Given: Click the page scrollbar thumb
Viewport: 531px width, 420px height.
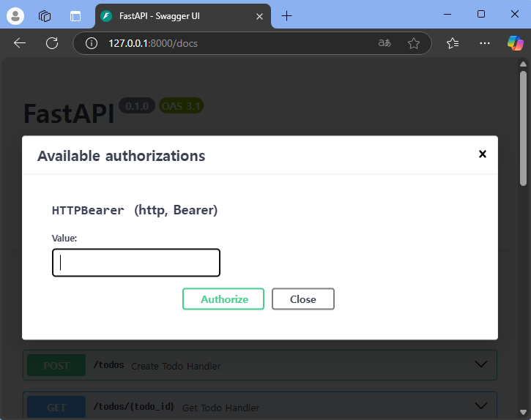Looking at the screenshot, I should click(x=523, y=128).
